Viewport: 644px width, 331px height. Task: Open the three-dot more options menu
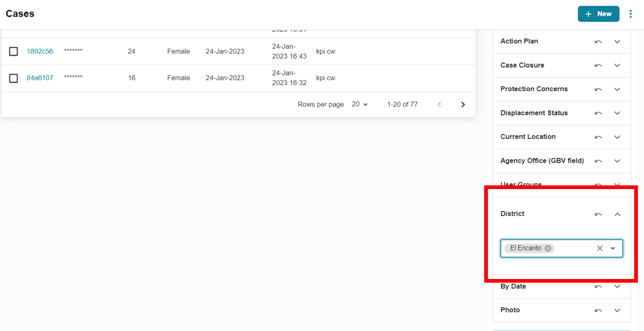point(631,14)
